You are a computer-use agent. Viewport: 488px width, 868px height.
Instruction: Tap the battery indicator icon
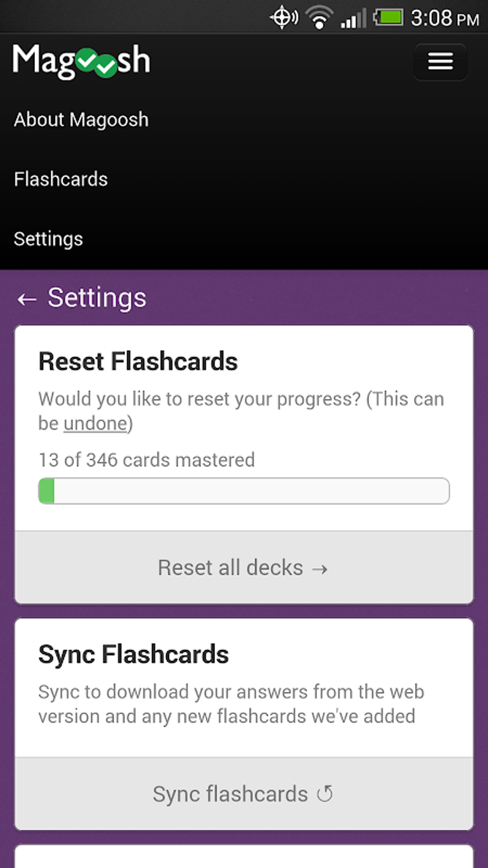point(388,18)
